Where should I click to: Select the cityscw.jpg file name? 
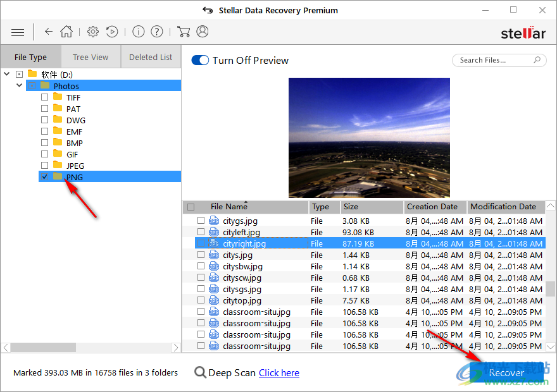[242, 278]
